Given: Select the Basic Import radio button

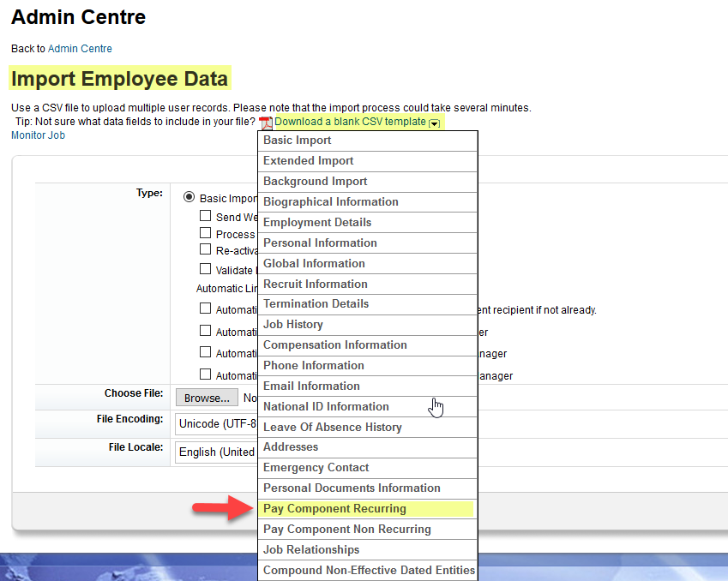Looking at the screenshot, I should [x=189, y=197].
